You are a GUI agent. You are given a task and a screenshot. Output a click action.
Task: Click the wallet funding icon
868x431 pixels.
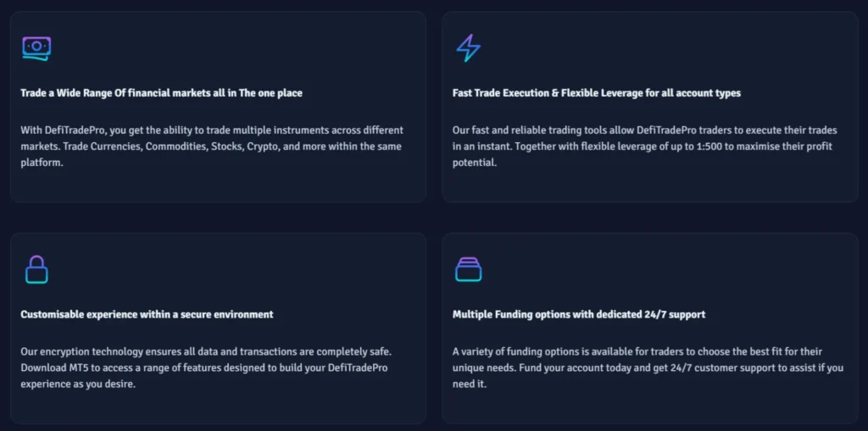click(x=468, y=269)
